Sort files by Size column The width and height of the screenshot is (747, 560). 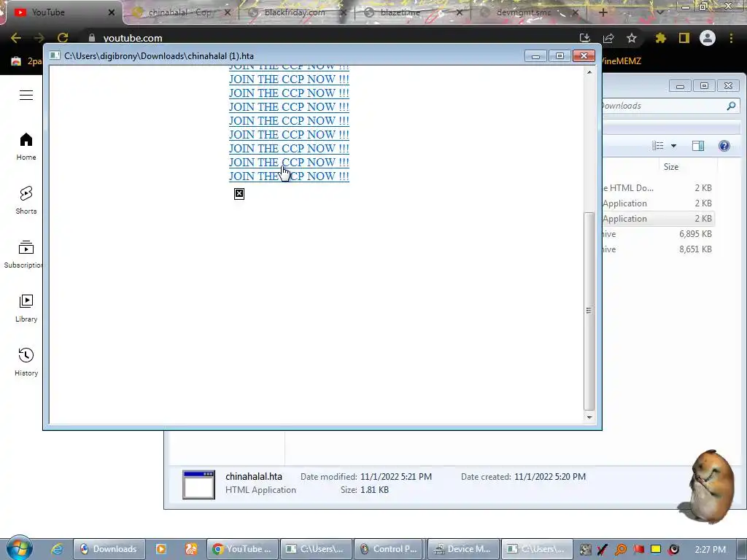[671, 167]
